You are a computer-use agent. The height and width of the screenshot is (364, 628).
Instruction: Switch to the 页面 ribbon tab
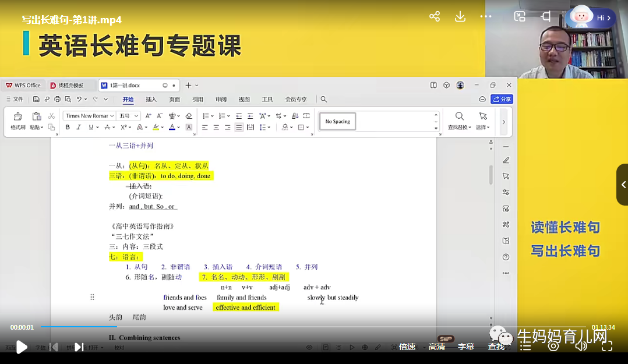click(x=174, y=100)
